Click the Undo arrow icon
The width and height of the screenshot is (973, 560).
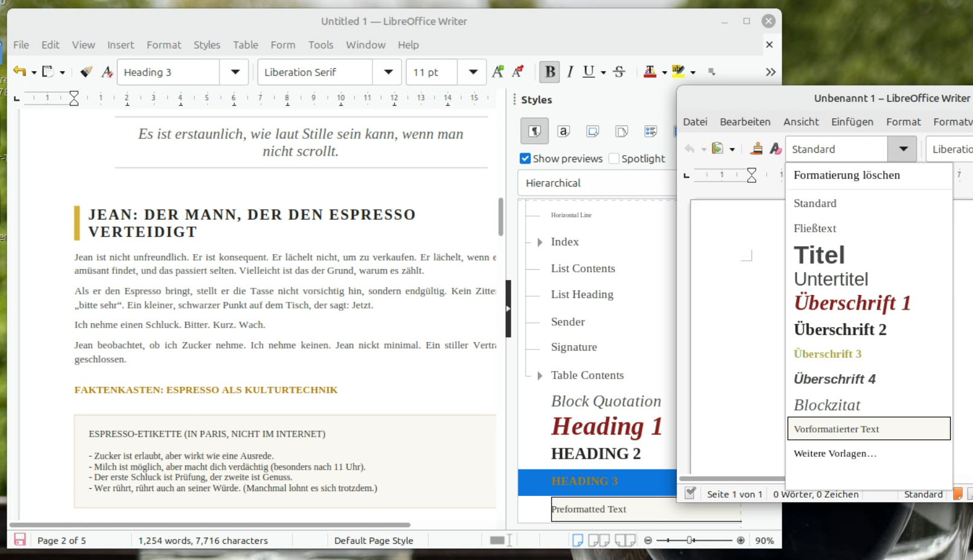click(x=19, y=72)
